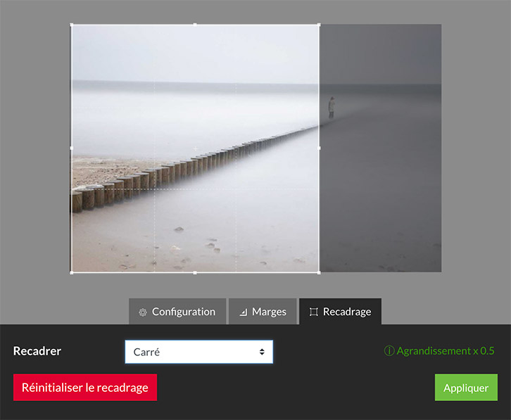This screenshot has width=511, height=420.
Task: Click the Agrandissement x 0.5 text
Action: coord(446,351)
